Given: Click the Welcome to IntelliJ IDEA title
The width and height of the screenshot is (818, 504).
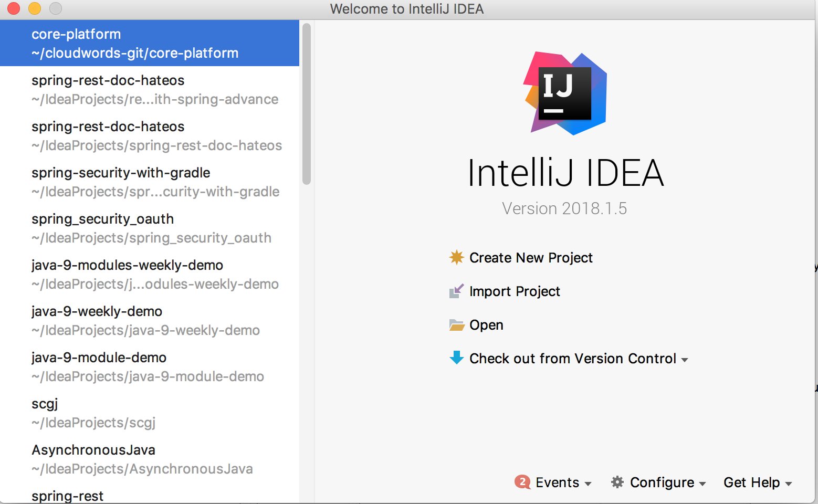Looking at the screenshot, I should 407,9.
